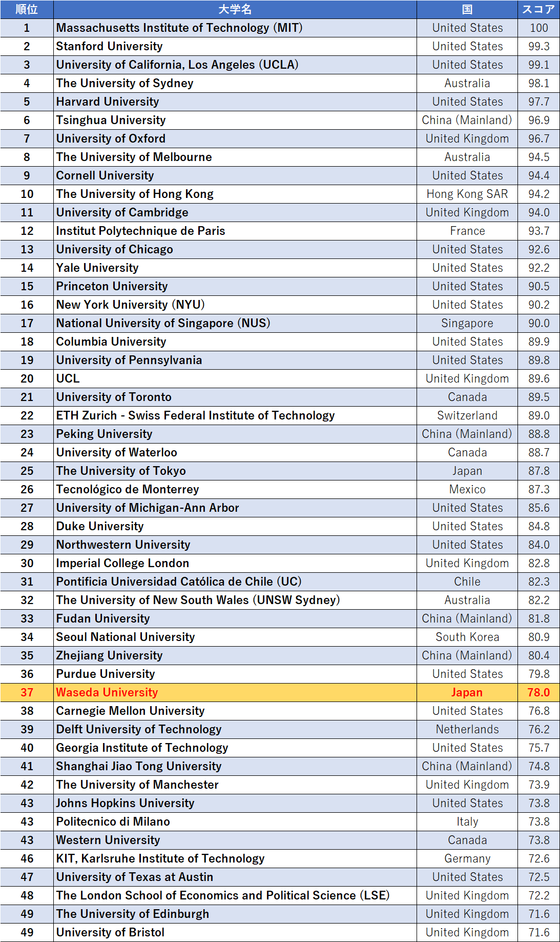Click the University of Pennsylvania cell

235,360
